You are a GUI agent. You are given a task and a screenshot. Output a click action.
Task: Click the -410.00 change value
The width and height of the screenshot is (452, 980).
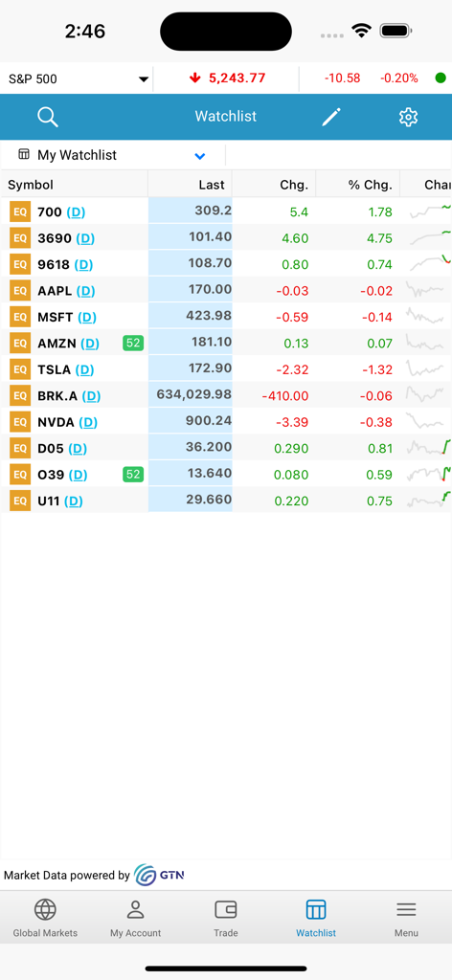tap(285, 396)
